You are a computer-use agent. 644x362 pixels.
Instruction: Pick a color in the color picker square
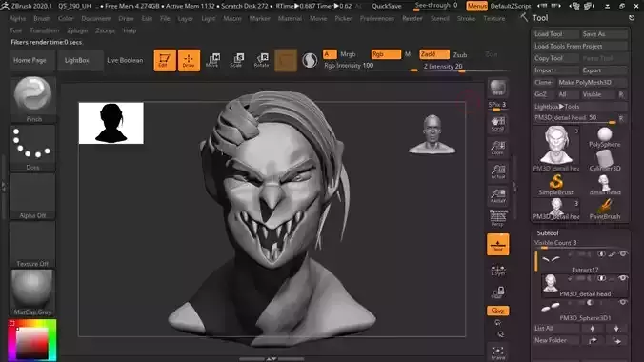point(31,344)
